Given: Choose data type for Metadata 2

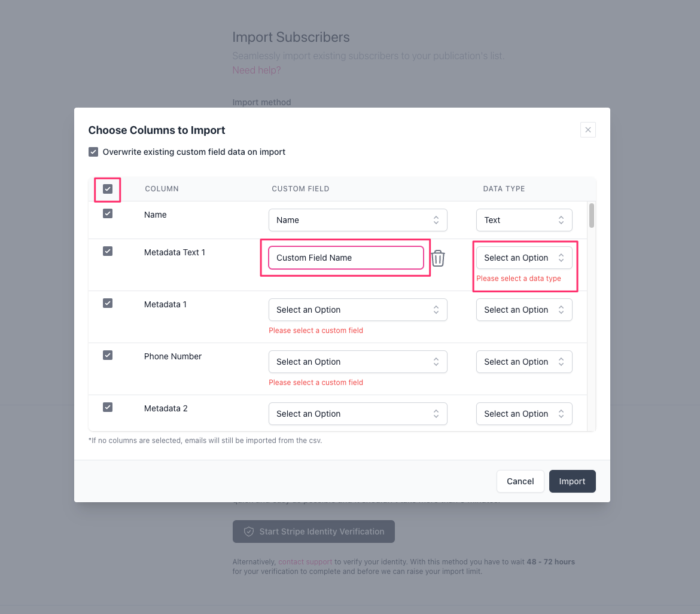Looking at the screenshot, I should pos(524,414).
